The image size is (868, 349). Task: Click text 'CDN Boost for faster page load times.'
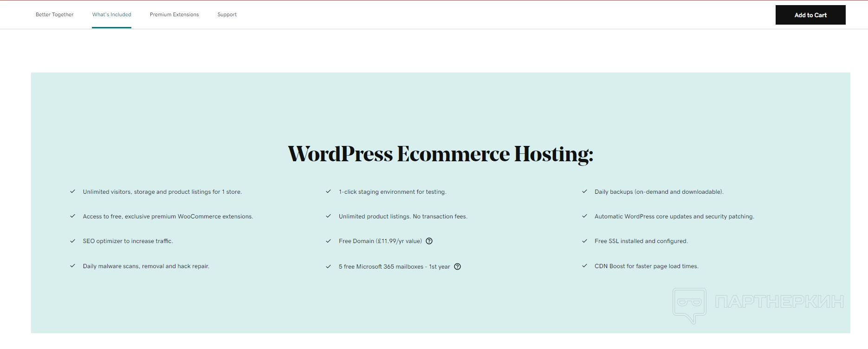click(x=647, y=266)
